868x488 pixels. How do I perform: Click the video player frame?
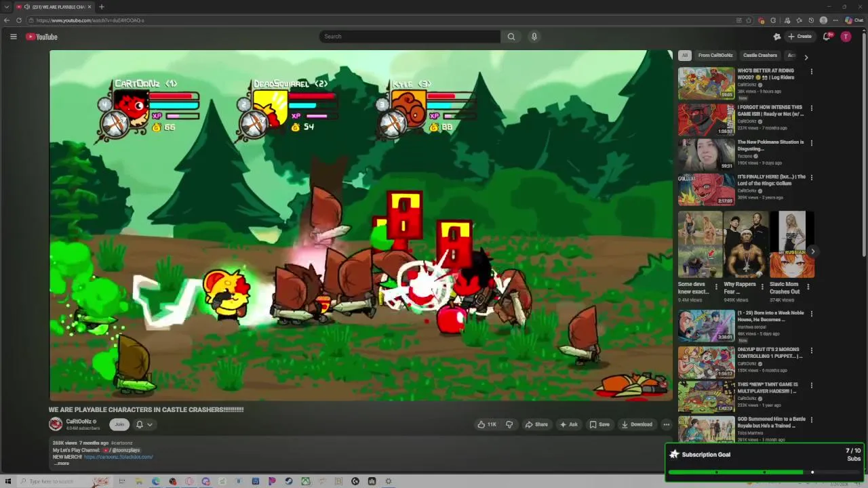pos(361,226)
